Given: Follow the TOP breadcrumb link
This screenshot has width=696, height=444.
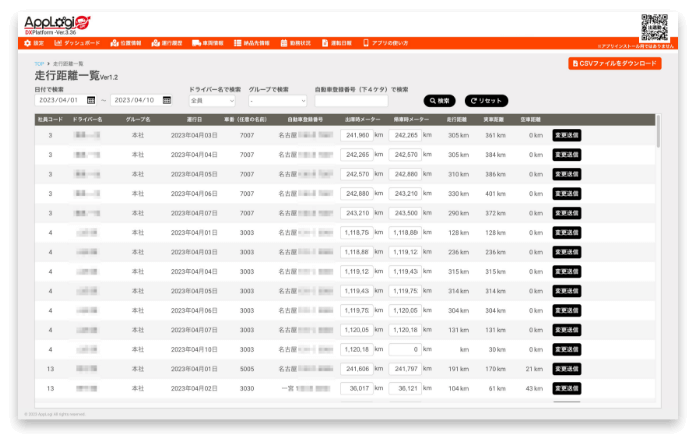Looking at the screenshot, I should (39, 64).
